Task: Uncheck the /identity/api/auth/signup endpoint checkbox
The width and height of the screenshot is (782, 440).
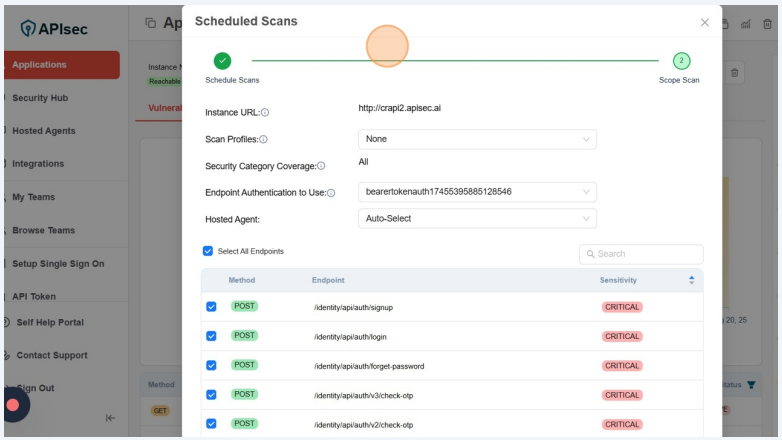Action: pyautogui.click(x=211, y=307)
